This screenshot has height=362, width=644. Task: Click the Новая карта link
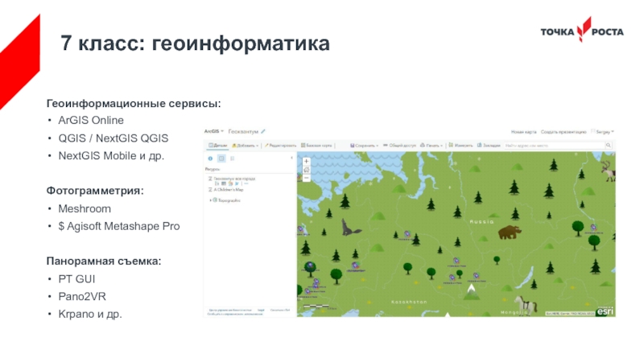[x=523, y=132]
